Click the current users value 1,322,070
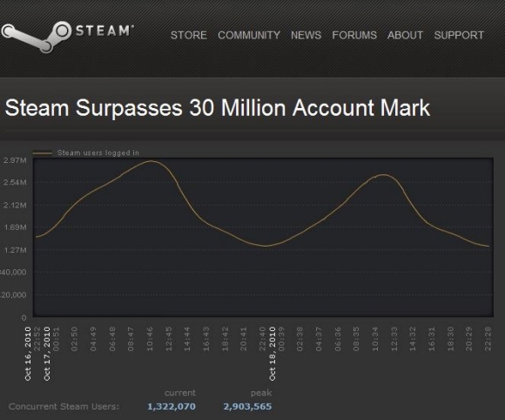 [172, 406]
